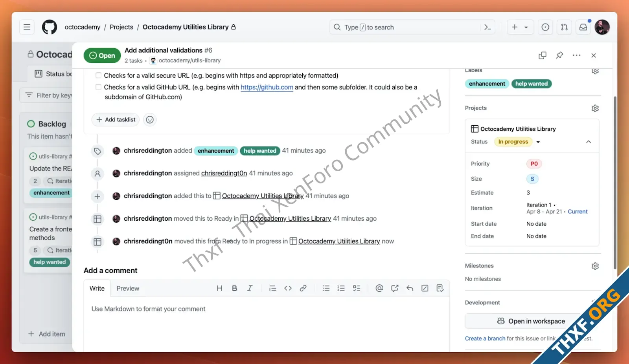
Task: Click the enhancement label in sidebar
Action: (487, 84)
